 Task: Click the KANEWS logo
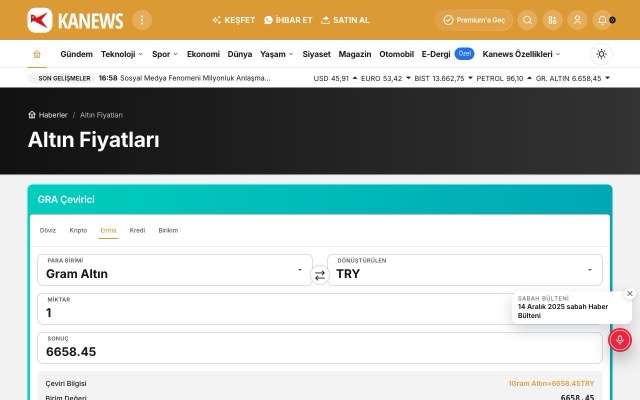click(76, 20)
